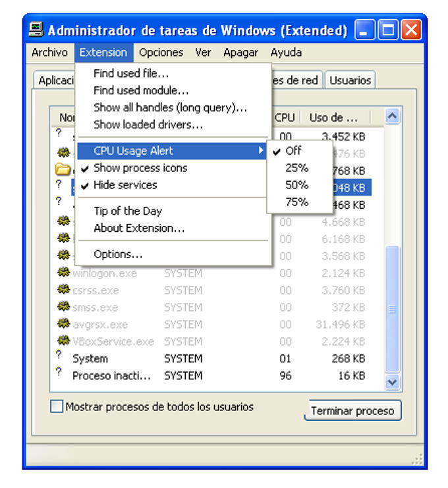Click the VBoxService.exe process icon
Screen dimensions: 448x488
[x=63, y=341]
